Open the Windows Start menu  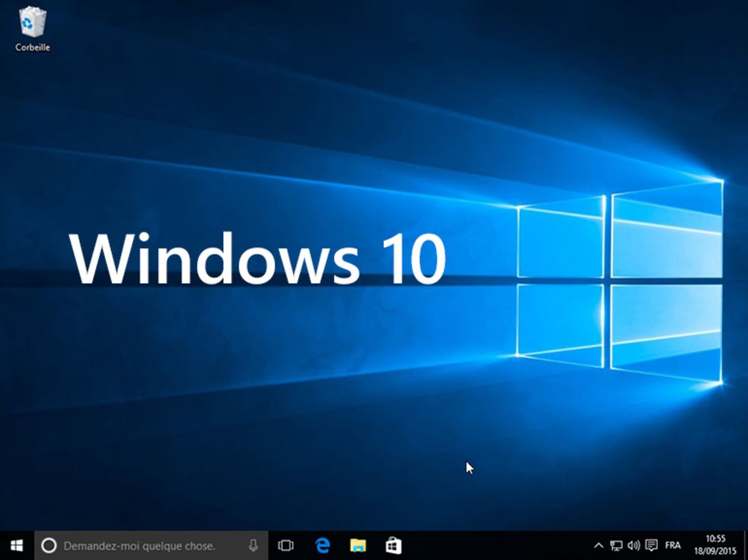click(17, 546)
